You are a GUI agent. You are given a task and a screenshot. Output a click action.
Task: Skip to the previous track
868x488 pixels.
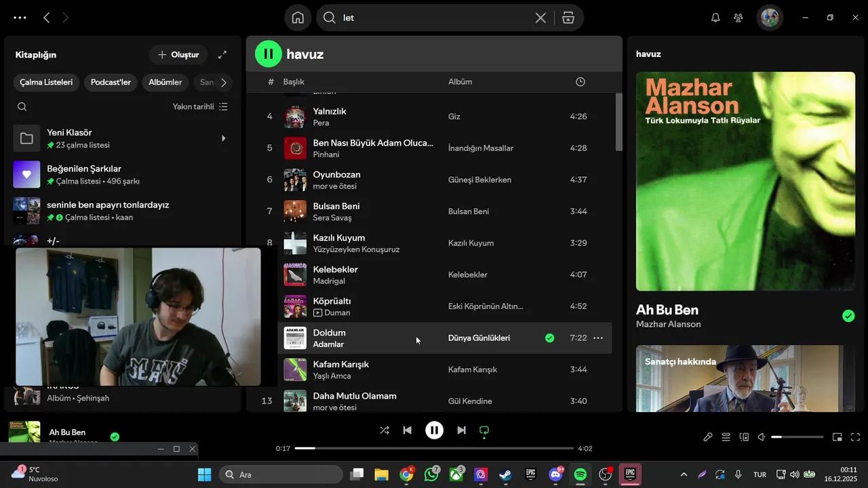[x=407, y=430]
